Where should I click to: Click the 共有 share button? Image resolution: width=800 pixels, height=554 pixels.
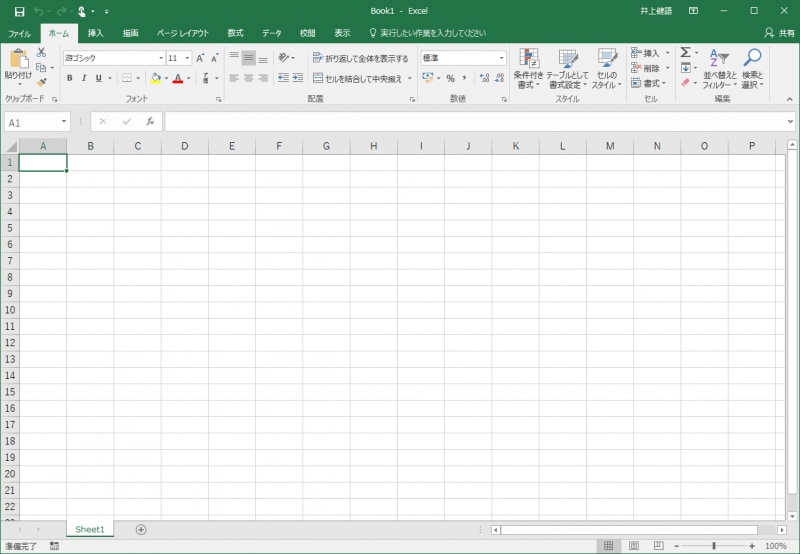tap(779, 33)
